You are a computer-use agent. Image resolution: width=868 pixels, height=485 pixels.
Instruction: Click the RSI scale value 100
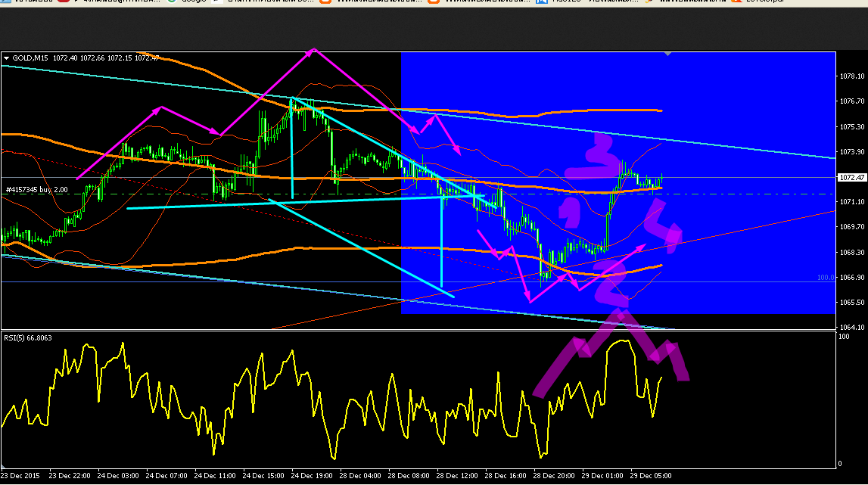coord(845,337)
